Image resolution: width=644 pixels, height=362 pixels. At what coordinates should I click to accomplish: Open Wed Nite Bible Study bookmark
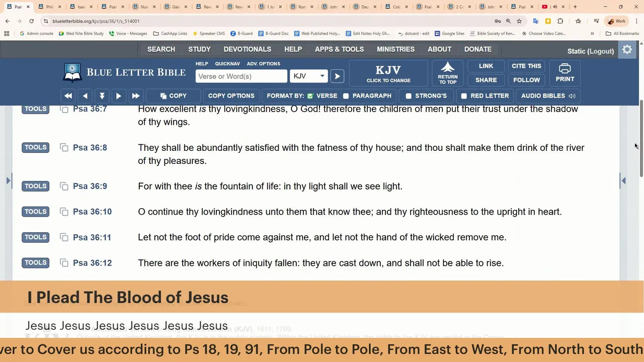click(x=81, y=33)
